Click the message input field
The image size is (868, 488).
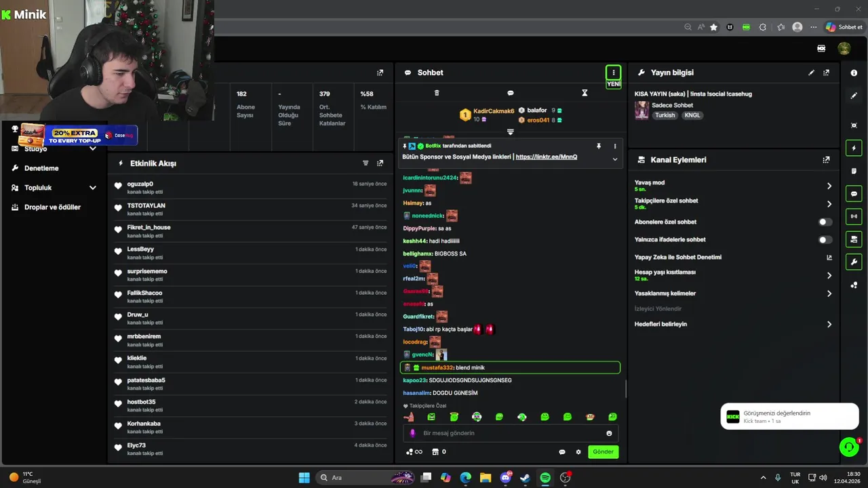tap(510, 433)
